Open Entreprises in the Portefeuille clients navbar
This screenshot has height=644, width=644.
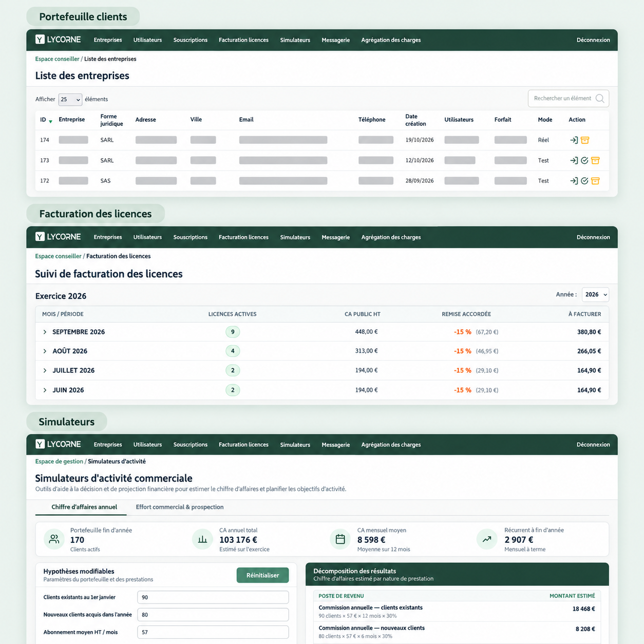pyautogui.click(x=108, y=40)
